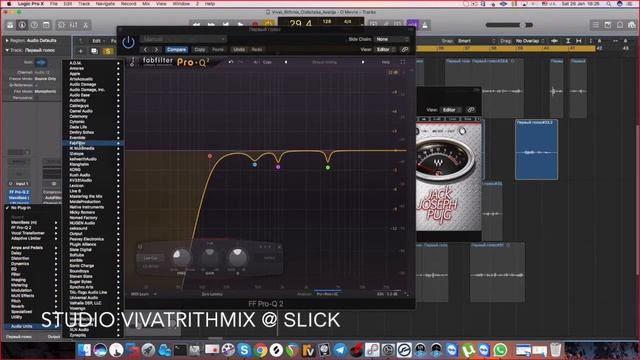Open Telegram from the Dock
The image size is (640, 360).
(340, 350)
